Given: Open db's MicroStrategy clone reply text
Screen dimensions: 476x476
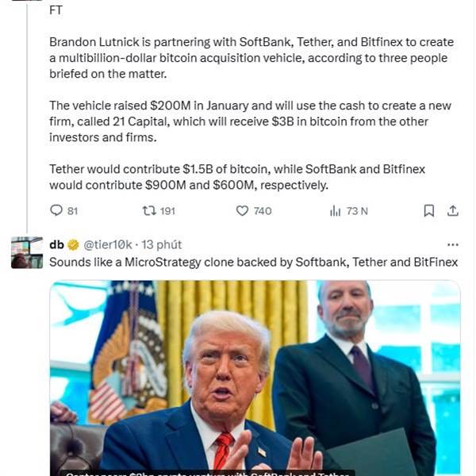Looking at the screenshot, I should (254, 263).
